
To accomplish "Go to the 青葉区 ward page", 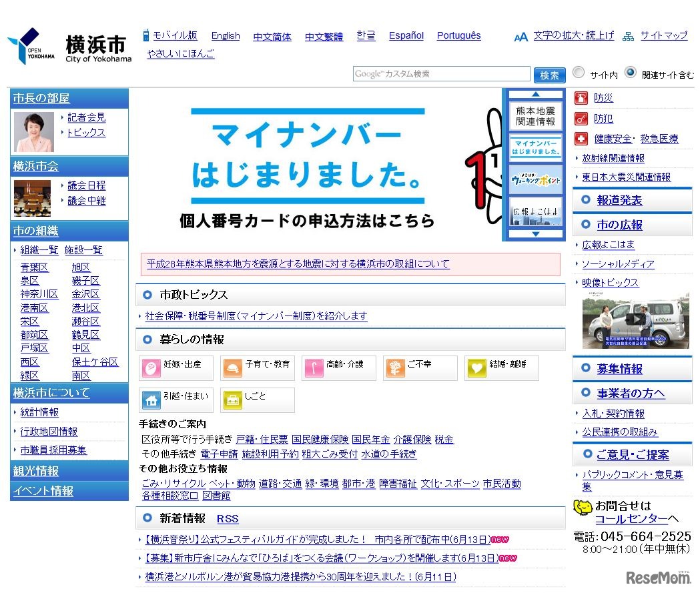I will tap(35, 267).
